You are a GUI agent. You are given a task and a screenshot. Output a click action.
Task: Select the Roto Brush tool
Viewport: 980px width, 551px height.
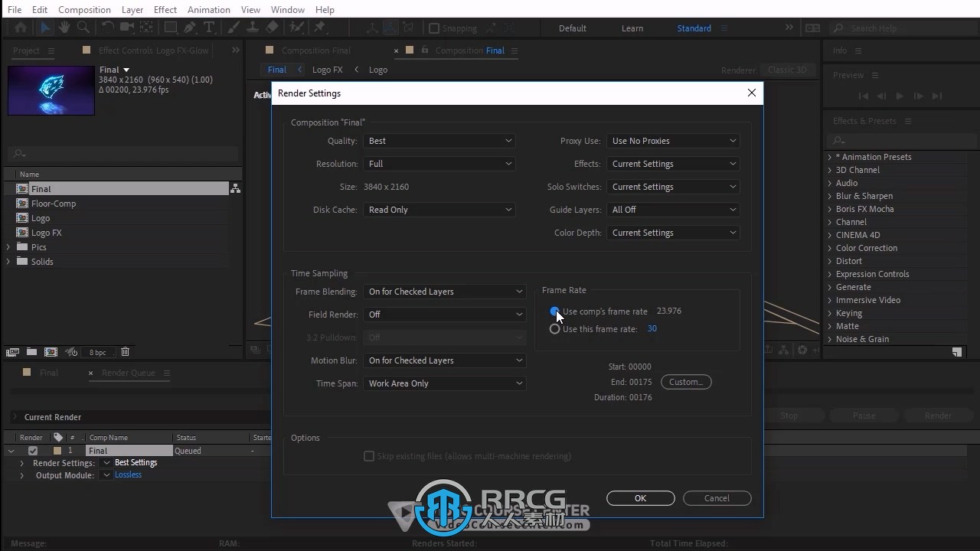coord(296,28)
